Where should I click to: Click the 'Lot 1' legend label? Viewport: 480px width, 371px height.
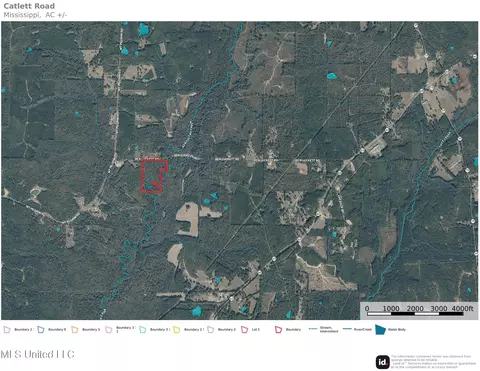(256, 330)
